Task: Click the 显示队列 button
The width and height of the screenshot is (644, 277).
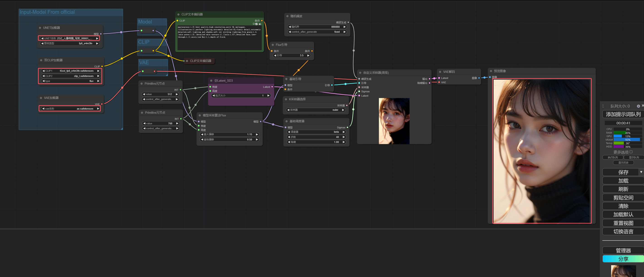Action: pos(634,157)
